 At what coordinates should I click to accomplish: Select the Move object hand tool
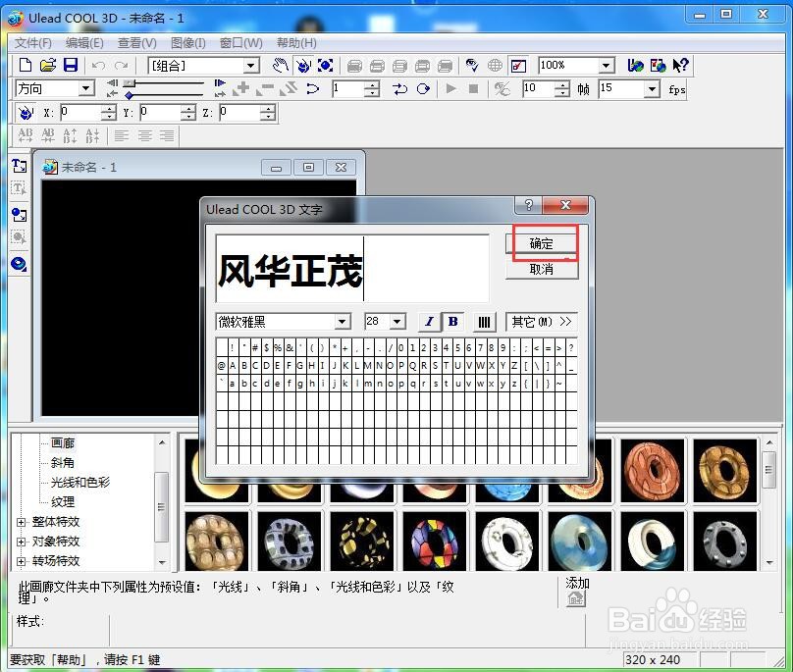[280, 65]
